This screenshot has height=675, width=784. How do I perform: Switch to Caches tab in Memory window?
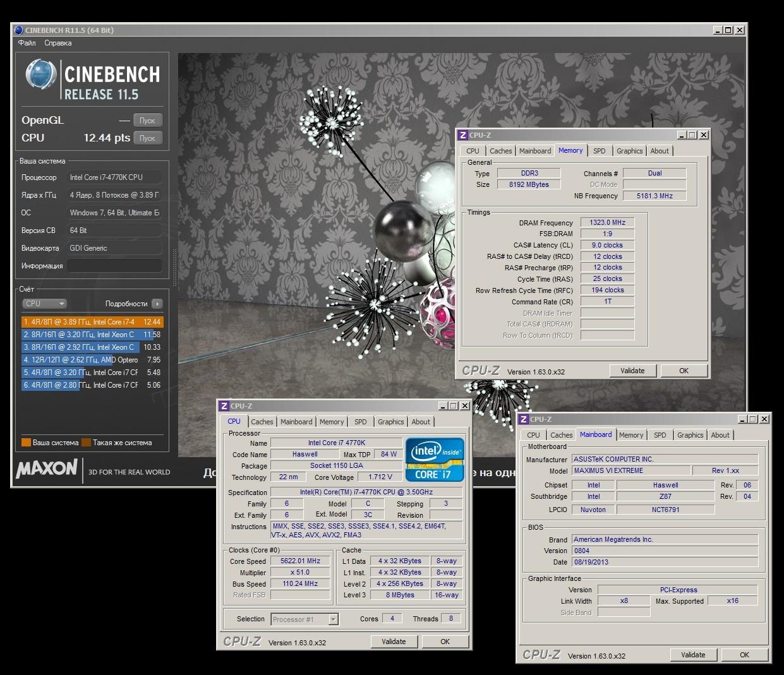click(501, 151)
